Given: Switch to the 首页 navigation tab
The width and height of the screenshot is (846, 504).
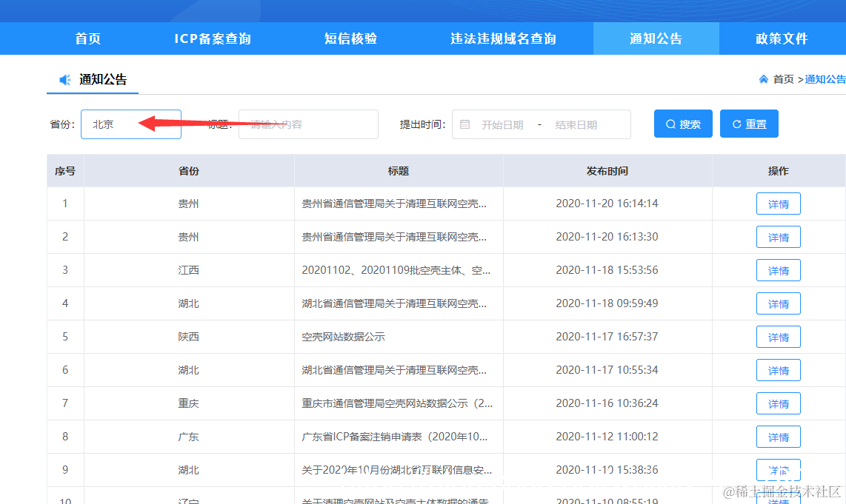Looking at the screenshot, I should (x=87, y=38).
